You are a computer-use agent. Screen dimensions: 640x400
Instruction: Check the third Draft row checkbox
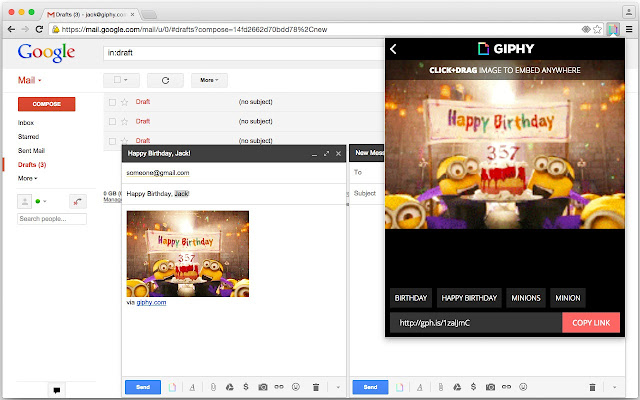[112, 141]
